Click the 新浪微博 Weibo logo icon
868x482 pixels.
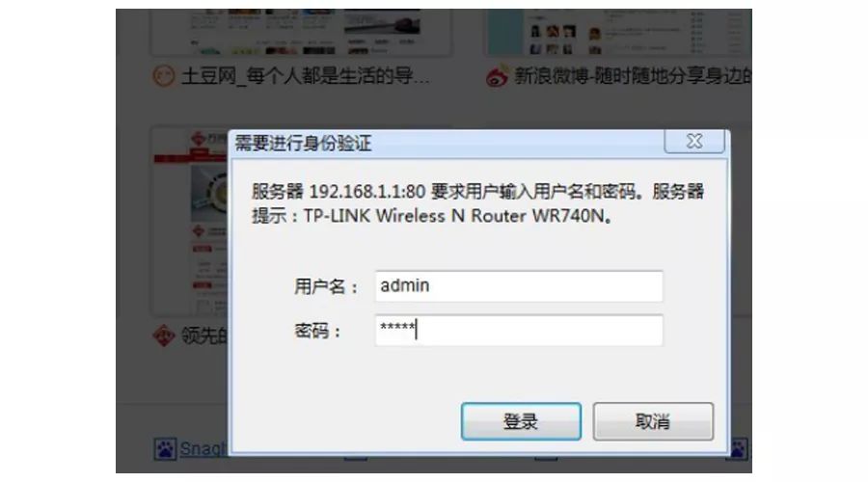[x=497, y=76]
